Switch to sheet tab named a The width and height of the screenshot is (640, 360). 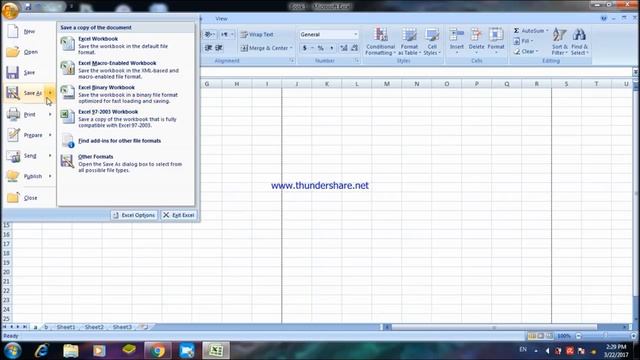pyautogui.click(x=35, y=327)
